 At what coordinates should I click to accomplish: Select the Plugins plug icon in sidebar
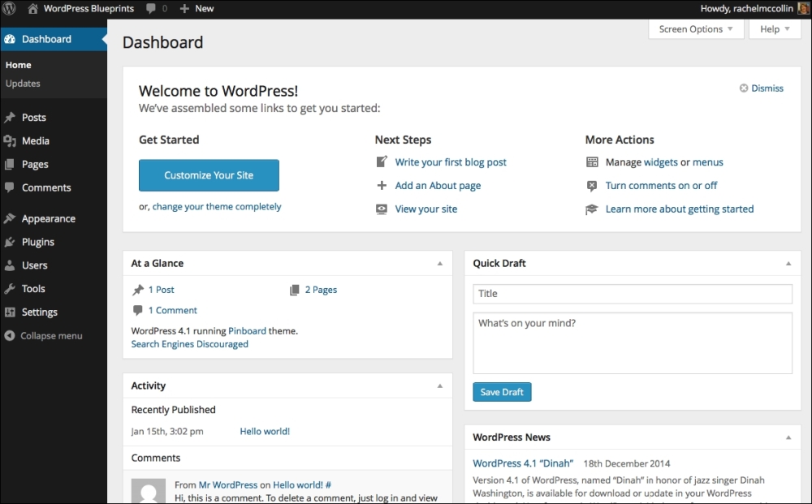pos(10,242)
